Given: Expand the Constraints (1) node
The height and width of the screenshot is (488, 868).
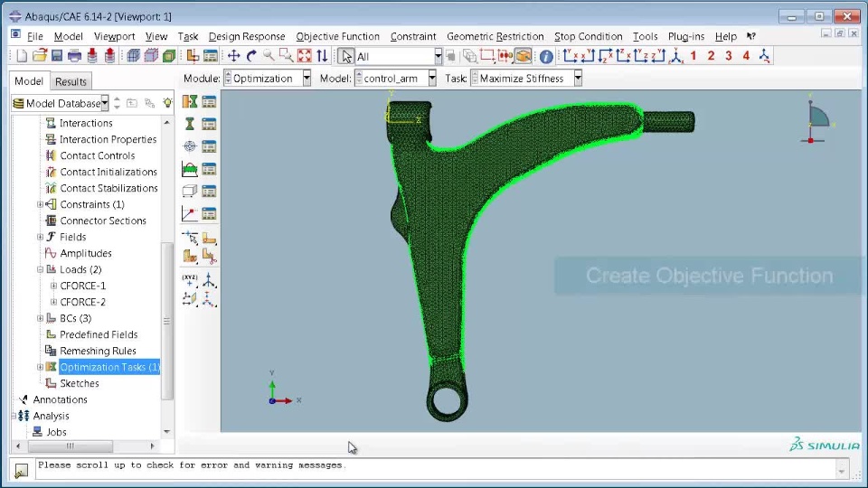Looking at the screenshot, I should point(41,205).
